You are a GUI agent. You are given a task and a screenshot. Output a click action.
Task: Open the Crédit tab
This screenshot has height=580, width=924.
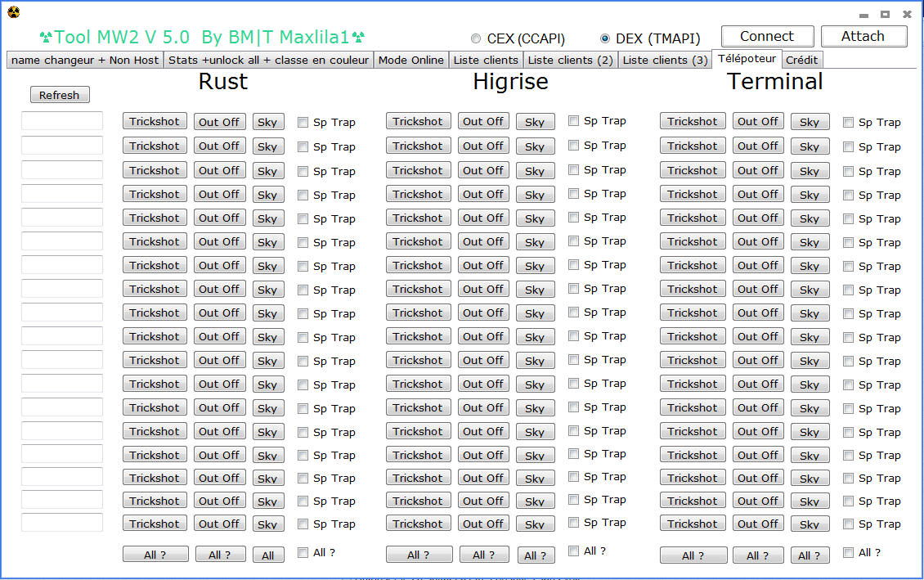[x=801, y=60]
